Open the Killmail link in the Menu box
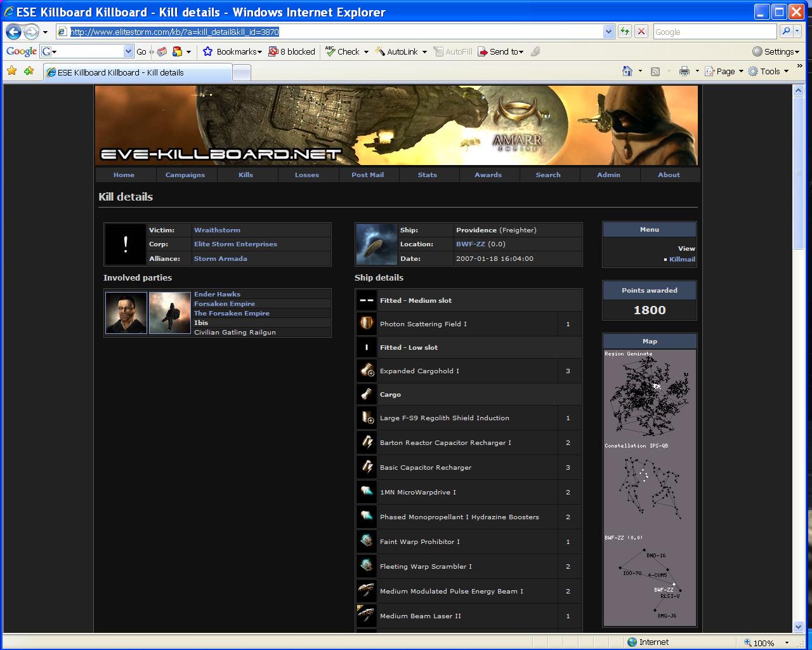The width and height of the screenshot is (812, 650). [x=682, y=259]
